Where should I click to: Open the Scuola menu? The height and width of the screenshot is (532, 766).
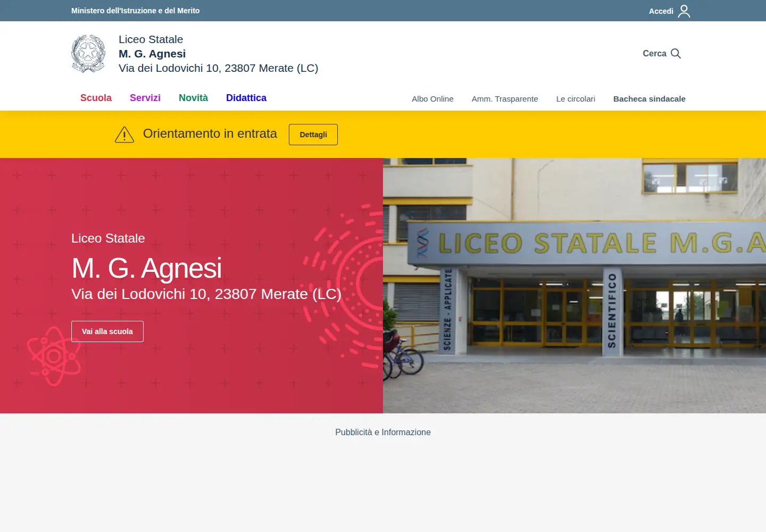96,98
